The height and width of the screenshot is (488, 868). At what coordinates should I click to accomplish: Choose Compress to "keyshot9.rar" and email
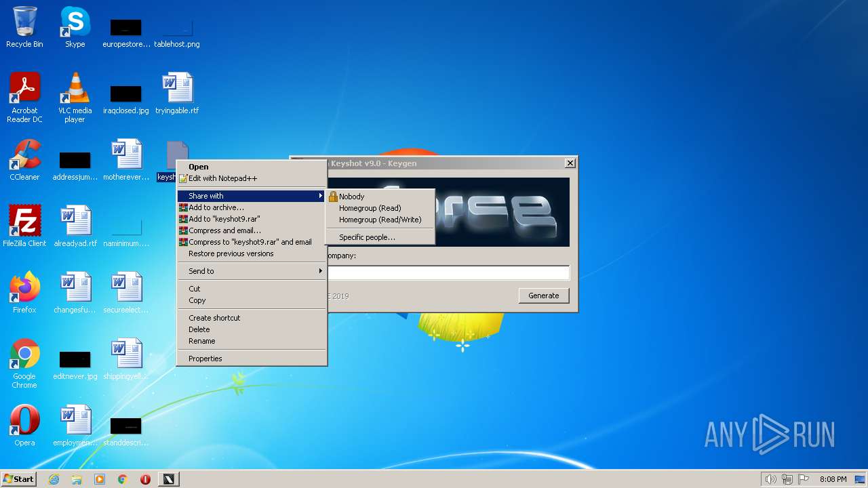[x=252, y=242]
